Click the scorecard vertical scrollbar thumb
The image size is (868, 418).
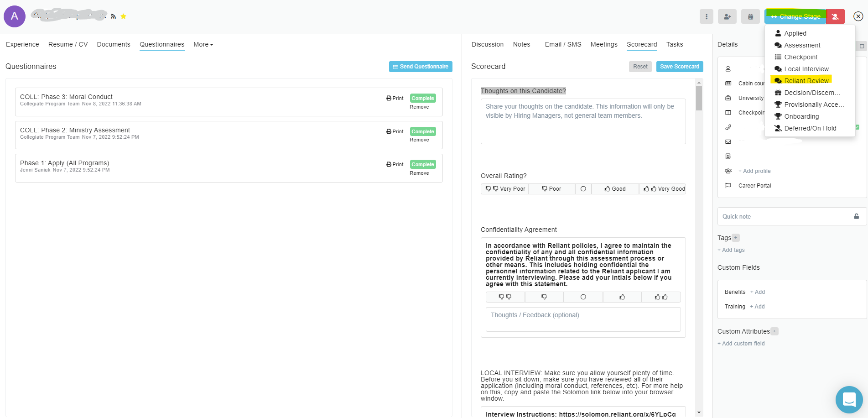click(x=699, y=98)
